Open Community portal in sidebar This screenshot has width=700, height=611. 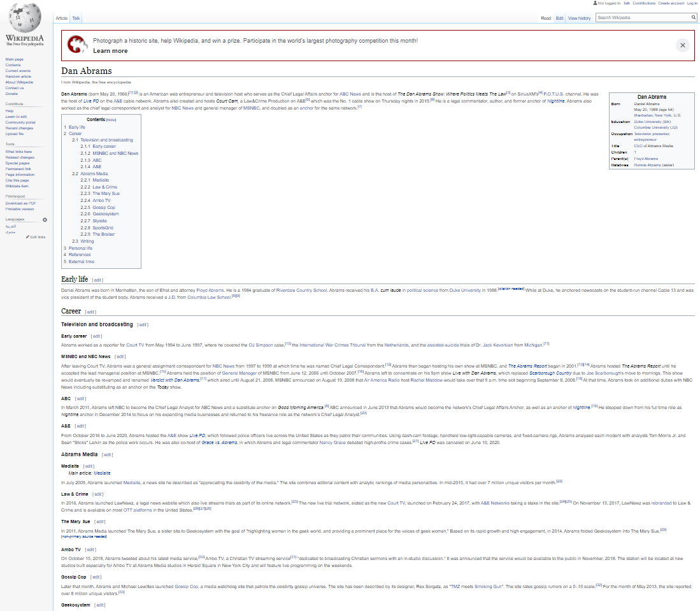(20, 122)
